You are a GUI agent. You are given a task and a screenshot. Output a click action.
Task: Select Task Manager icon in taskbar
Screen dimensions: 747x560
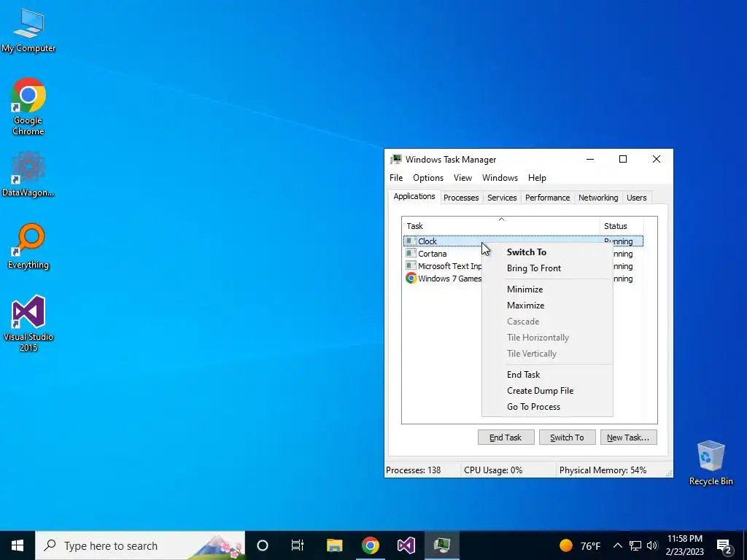[x=442, y=545]
